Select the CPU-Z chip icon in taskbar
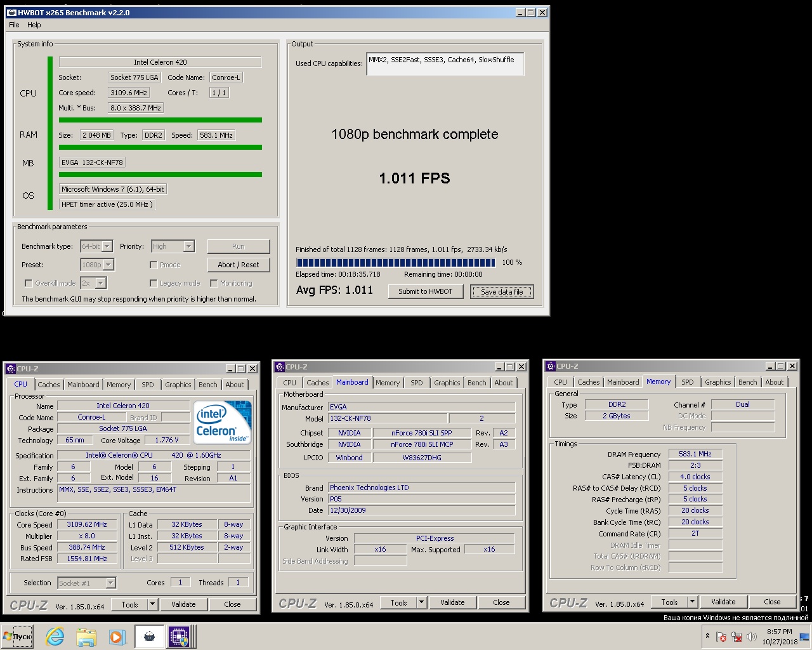Screen dimensions: 812x650 coord(178,637)
